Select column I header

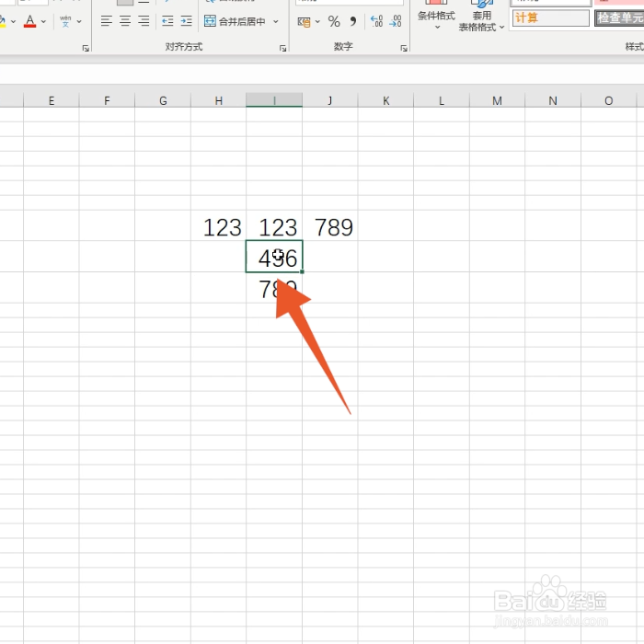click(274, 100)
